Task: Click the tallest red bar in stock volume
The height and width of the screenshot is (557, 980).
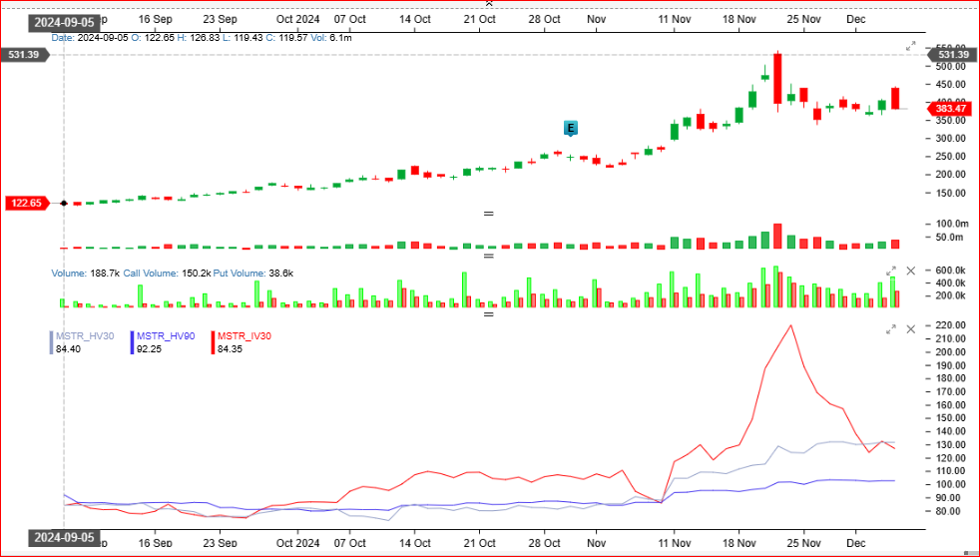Action: (x=777, y=237)
